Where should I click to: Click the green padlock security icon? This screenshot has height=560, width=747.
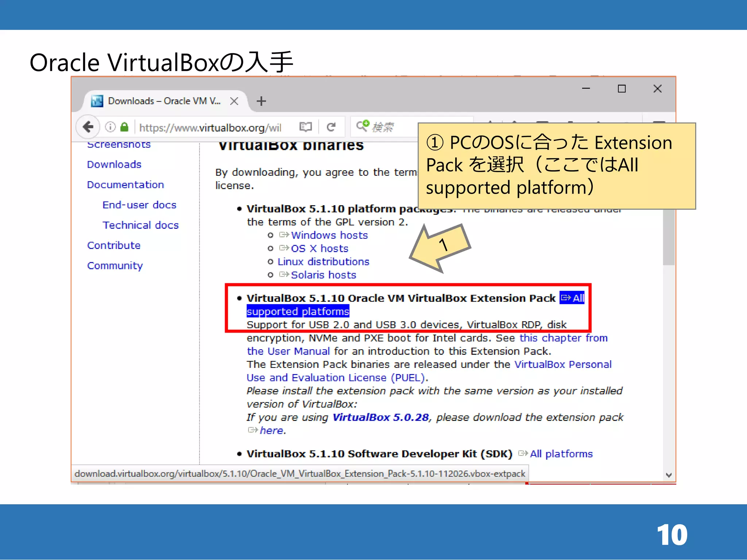124,127
